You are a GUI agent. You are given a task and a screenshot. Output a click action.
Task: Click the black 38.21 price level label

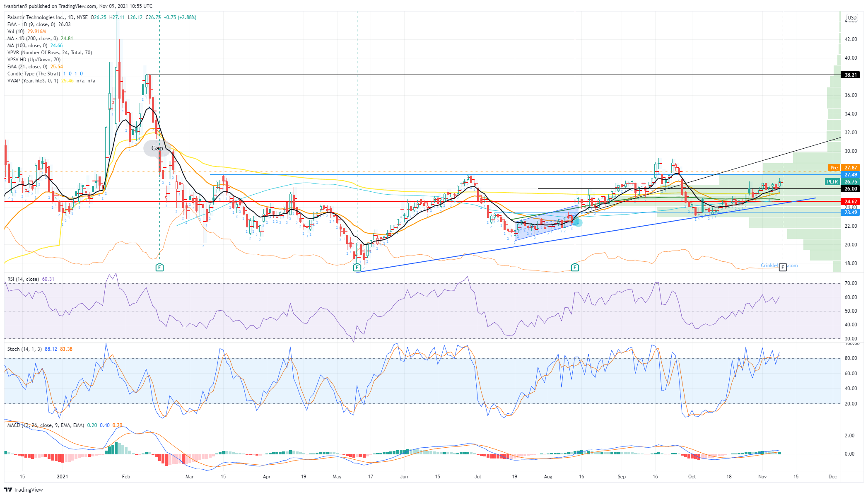(850, 75)
